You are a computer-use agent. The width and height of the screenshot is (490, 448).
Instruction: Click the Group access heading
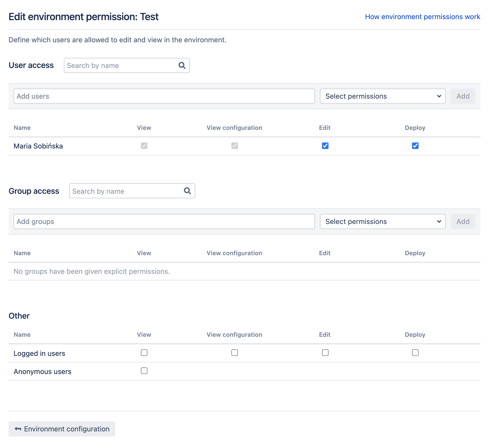(x=34, y=191)
